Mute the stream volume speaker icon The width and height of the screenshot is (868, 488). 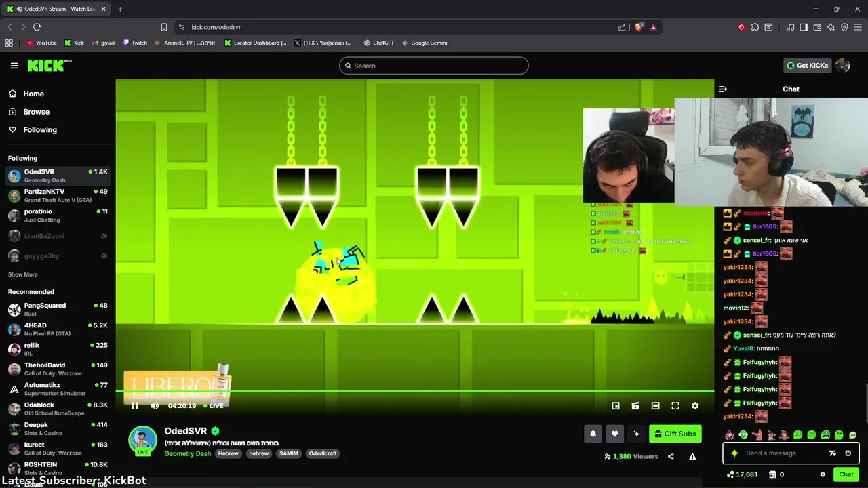coord(155,405)
